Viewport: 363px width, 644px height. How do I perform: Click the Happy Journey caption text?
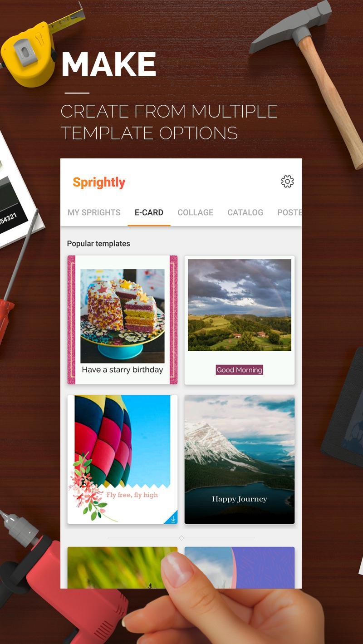click(240, 499)
